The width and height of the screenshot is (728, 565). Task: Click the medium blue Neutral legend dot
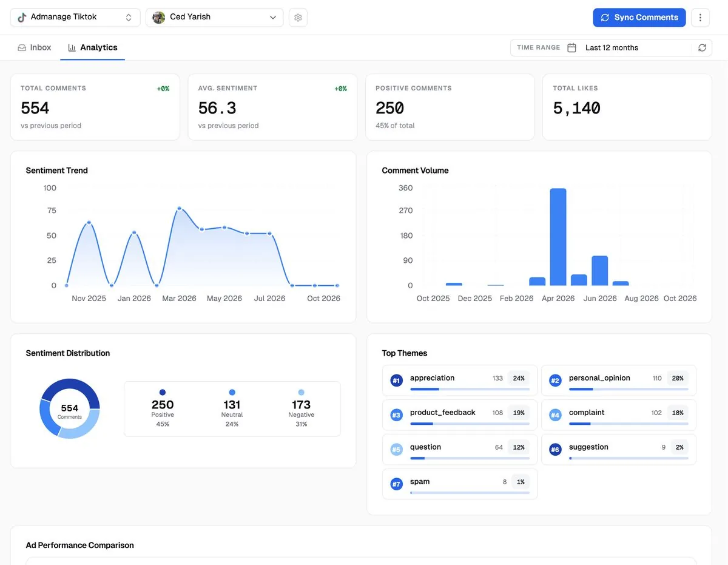(x=232, y=393)
